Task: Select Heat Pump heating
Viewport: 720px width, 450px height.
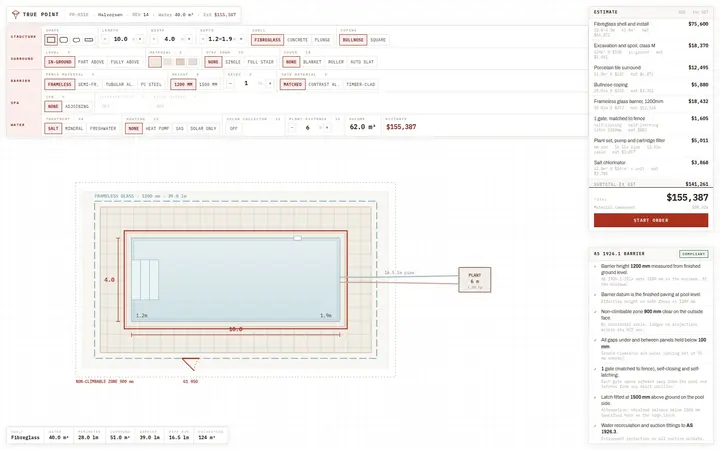Action: pos(158,129)
